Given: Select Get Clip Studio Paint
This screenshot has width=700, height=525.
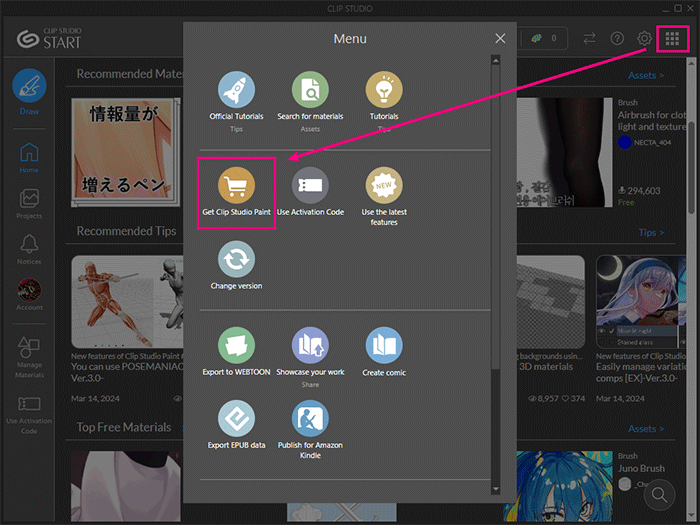Looking at the screenshot, I should point(236,186).
